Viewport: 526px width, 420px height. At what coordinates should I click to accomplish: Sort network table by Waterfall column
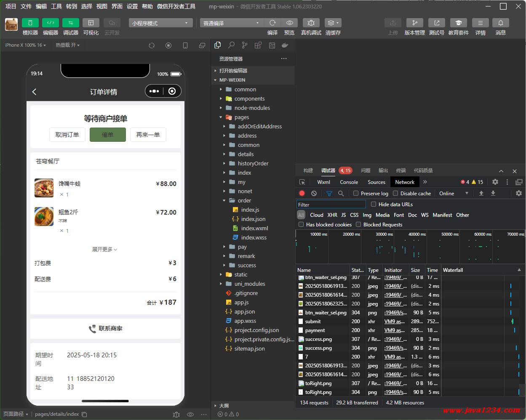coord(482,270)
